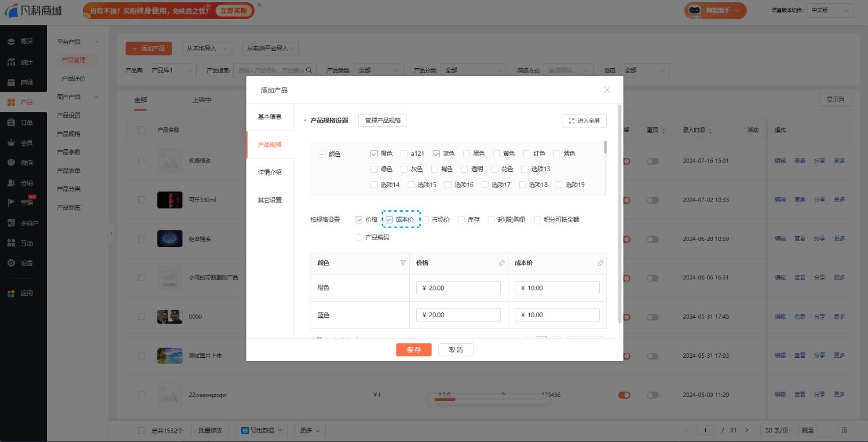
Task: Switch to the 详情介绍 tab
Action: coord(270,172)
